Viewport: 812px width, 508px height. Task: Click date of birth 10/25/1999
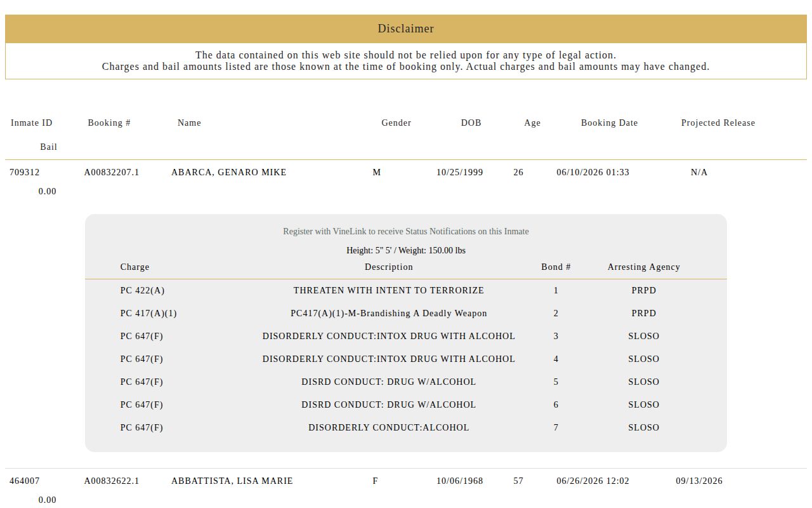click(460, 172)
